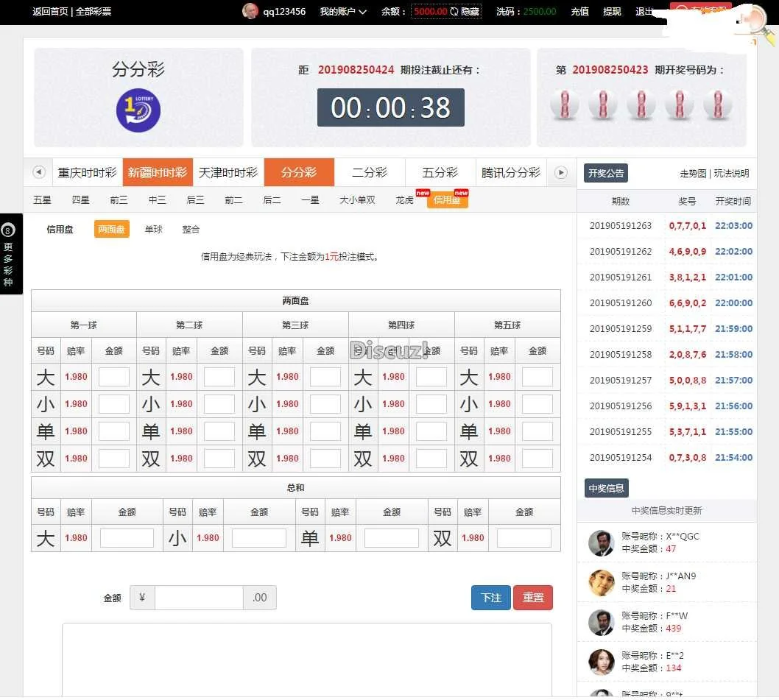779x700 pixels.
Task: Open the 信用盘 play category
Action: [x=447, y=199]
